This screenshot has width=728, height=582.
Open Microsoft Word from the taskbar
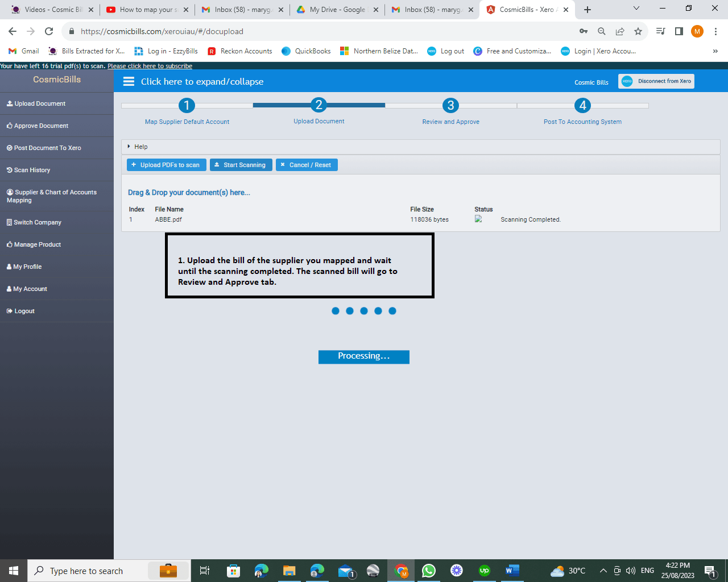512,571
